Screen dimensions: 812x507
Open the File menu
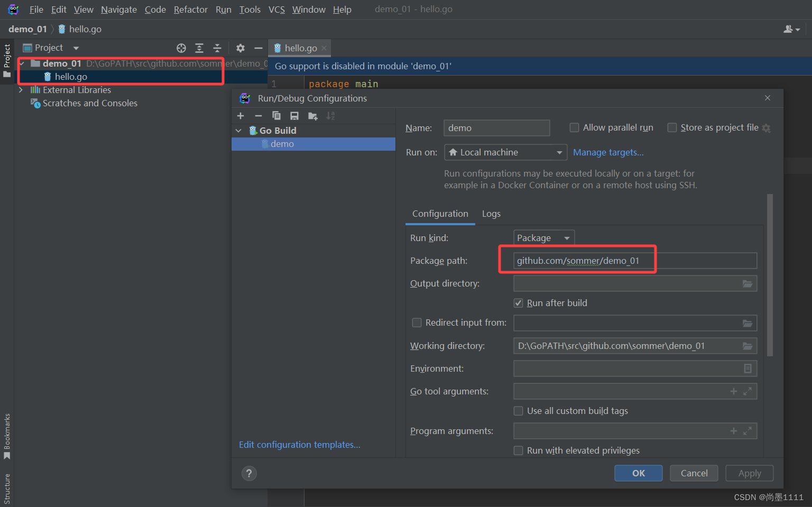[x=36, y=10]
